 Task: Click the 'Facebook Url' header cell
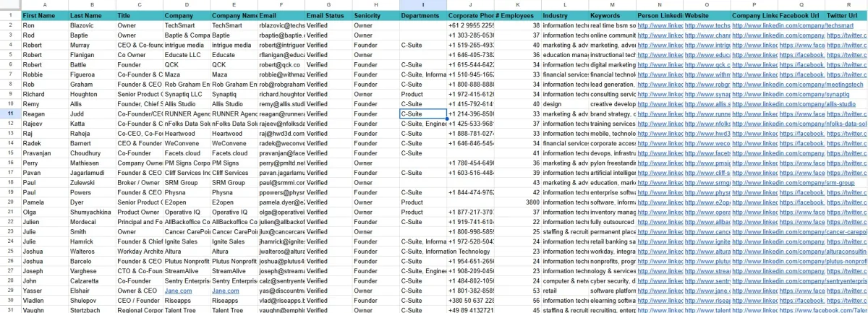tap(801, 15)
